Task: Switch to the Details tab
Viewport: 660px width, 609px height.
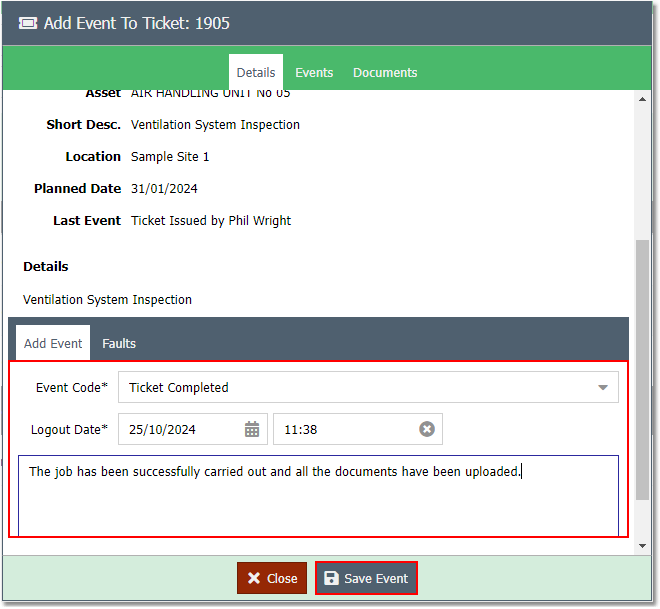Action: pyautogui.click(x=256, y=72)
